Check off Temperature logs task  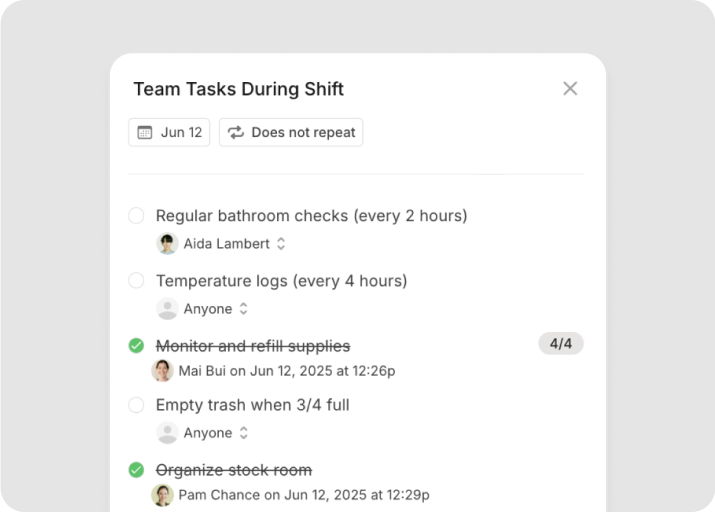pos(136,280)
